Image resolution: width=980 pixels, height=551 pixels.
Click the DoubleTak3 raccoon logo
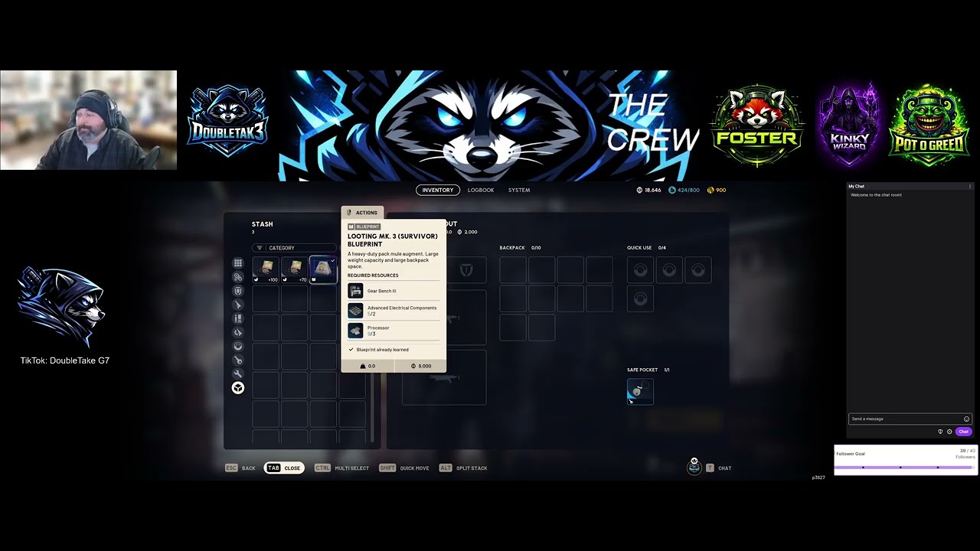coord(227,120)
